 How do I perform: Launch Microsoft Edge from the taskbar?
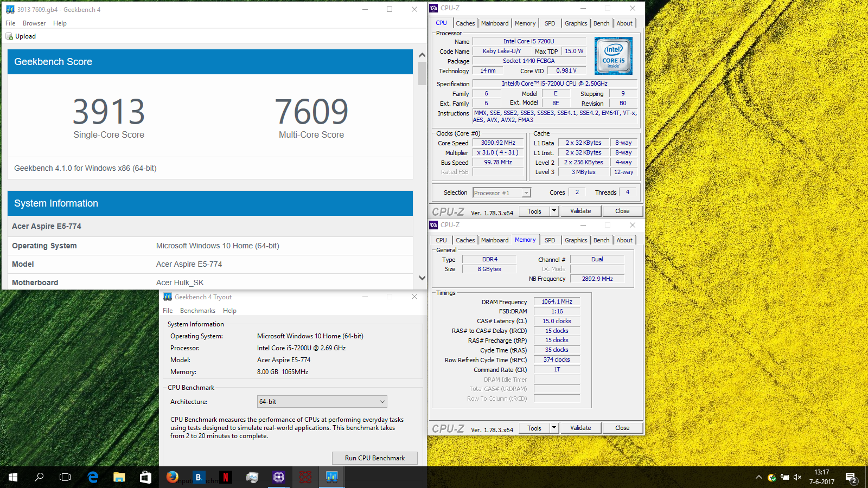coord(93,477)
